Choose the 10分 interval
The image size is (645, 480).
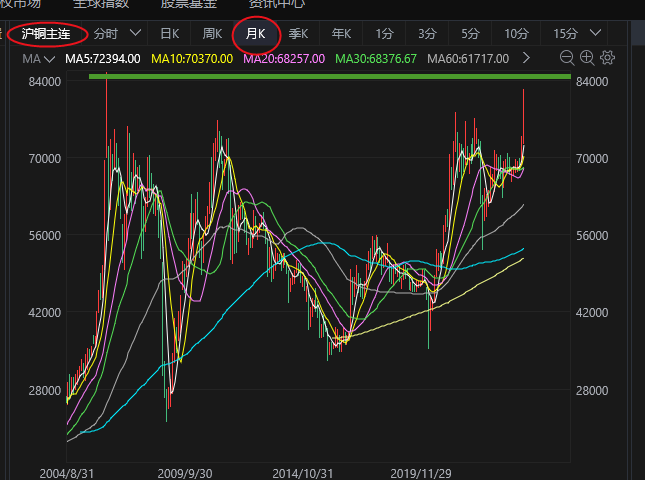(x=516, y=34)
